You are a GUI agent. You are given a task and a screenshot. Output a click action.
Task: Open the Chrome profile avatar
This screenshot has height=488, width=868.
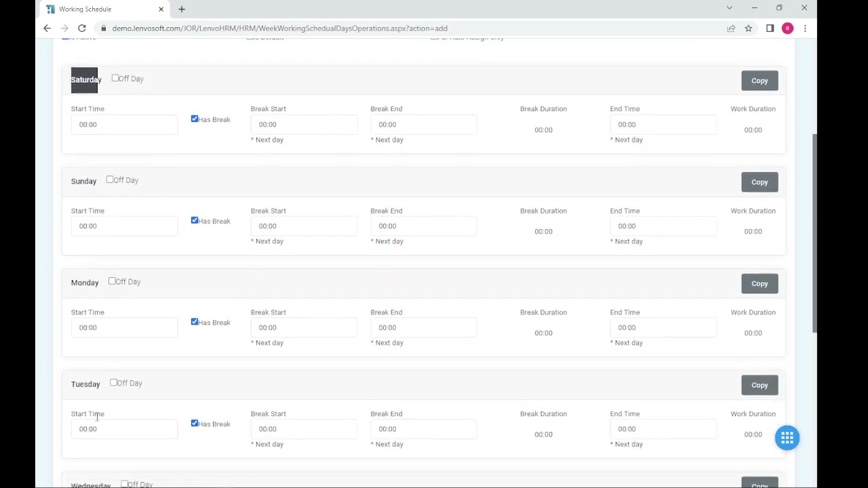pyautogui.click(x=787, y=28)
